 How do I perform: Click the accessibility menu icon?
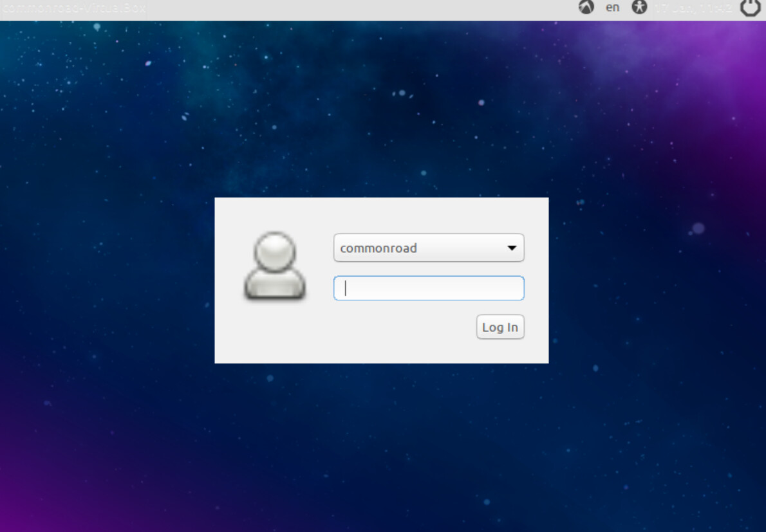(x=639, y=8)
